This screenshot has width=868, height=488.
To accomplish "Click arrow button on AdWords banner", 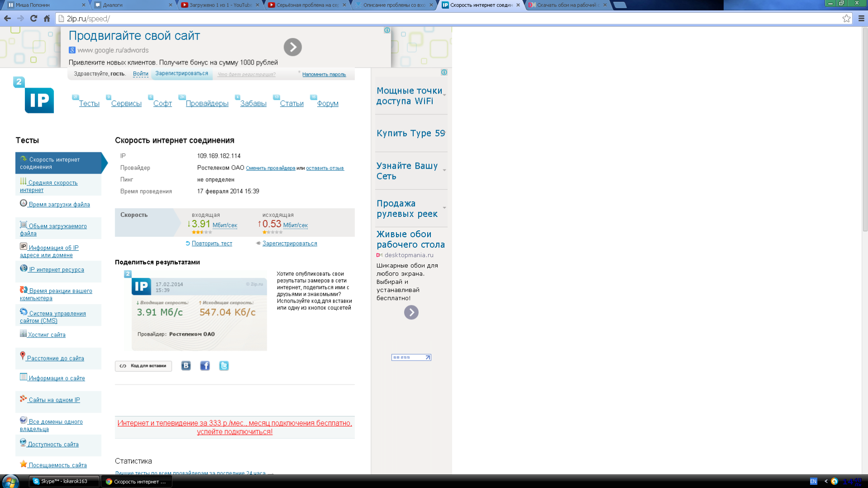I will [292, 47].
